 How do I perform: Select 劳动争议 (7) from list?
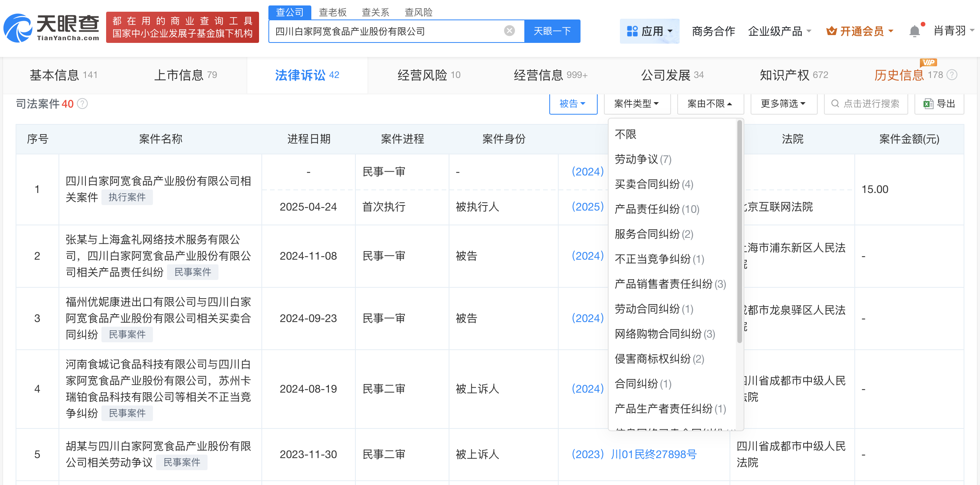pyautogui.click(x=643, y=159)
